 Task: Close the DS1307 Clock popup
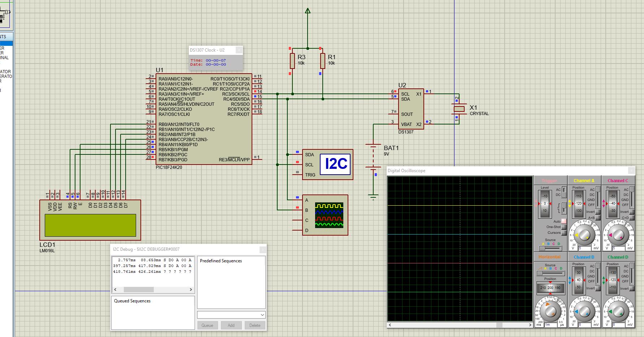tap(239, 50)
